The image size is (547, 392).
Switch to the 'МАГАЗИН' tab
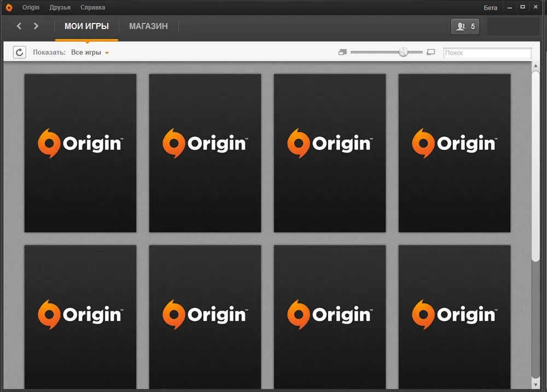(148, 26)
